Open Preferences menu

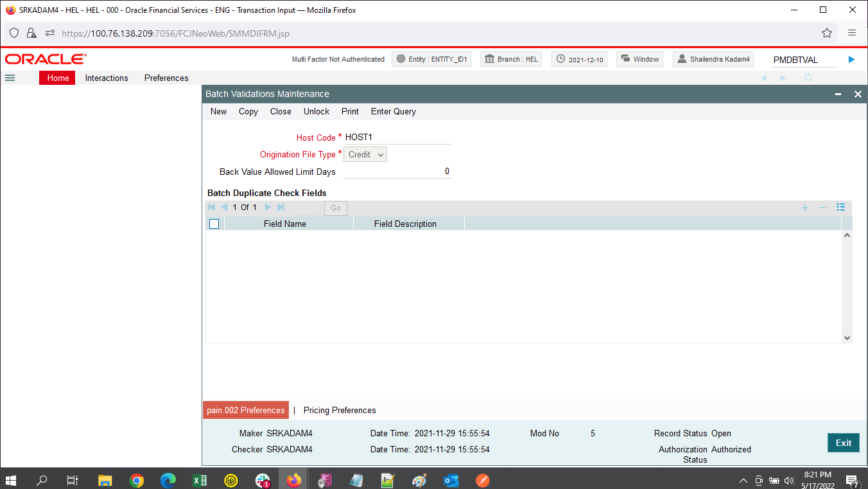[x=166, y=78]
